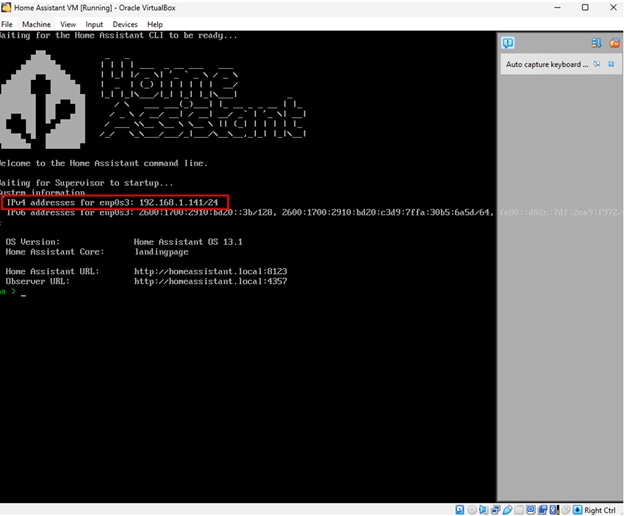Dismiss the Auto capture keyboard notification
This screenshot has height=516, width=624.
[x=611, y=64]
